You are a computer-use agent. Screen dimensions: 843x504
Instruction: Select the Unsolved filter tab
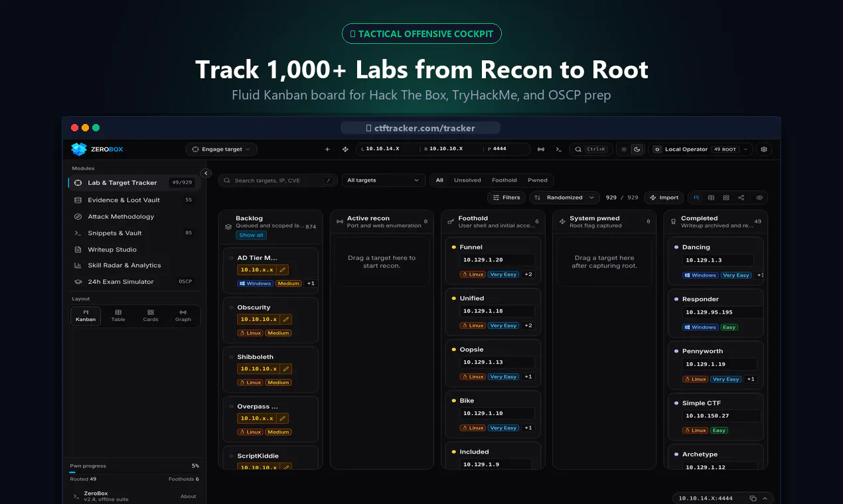(x=467, y=180)
